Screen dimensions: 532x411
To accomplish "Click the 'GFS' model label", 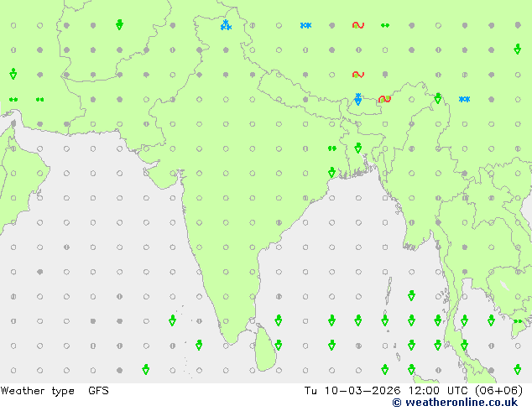I will [x=98, y=391].
